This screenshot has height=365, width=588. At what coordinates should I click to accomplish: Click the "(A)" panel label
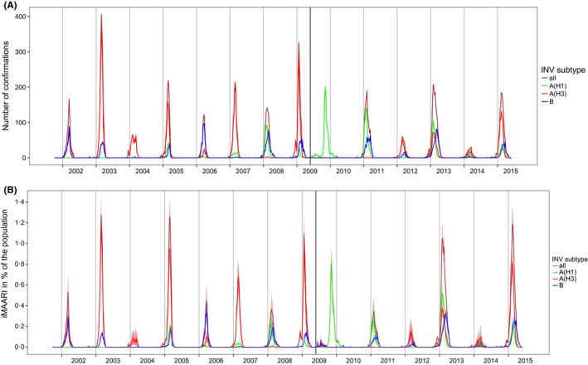click(x=10, y=6)
